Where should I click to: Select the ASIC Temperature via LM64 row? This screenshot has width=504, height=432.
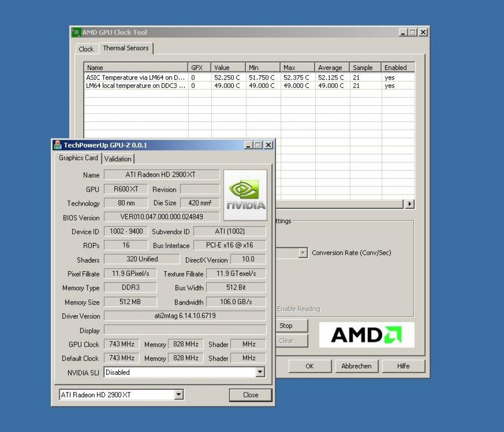[x=249, y=78]
